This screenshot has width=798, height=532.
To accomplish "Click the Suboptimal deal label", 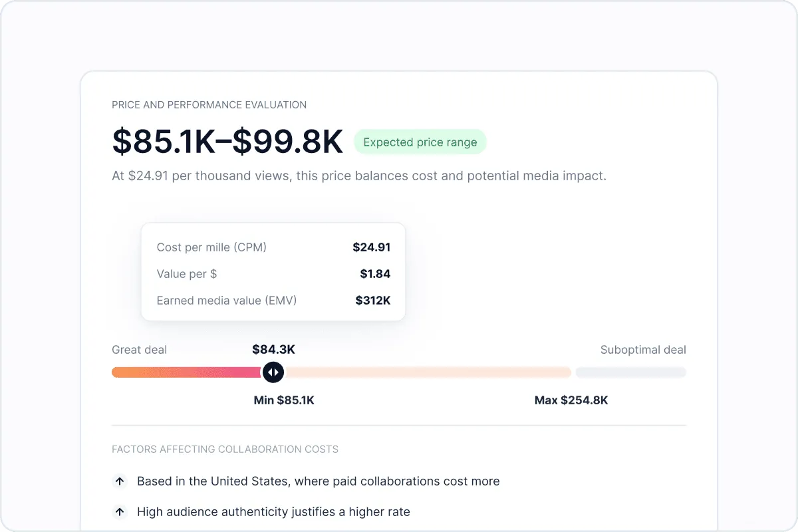I will (x=643, y=350).
